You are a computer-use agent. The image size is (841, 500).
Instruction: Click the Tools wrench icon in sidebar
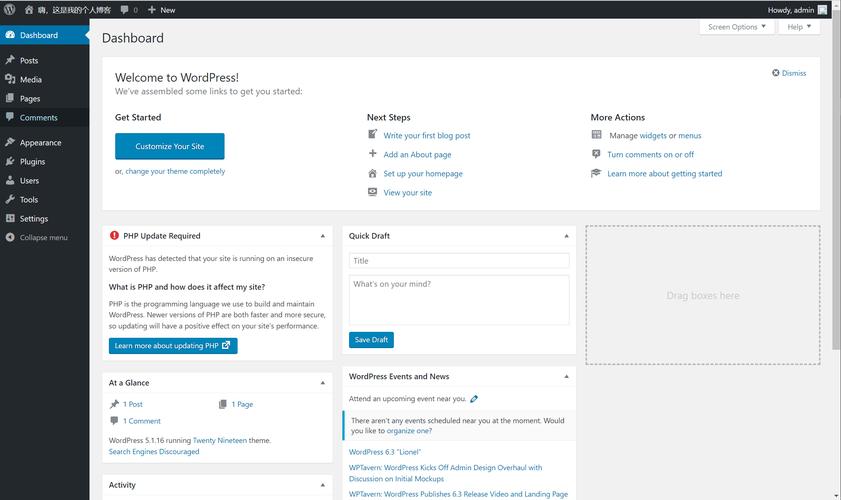[10, 199]
